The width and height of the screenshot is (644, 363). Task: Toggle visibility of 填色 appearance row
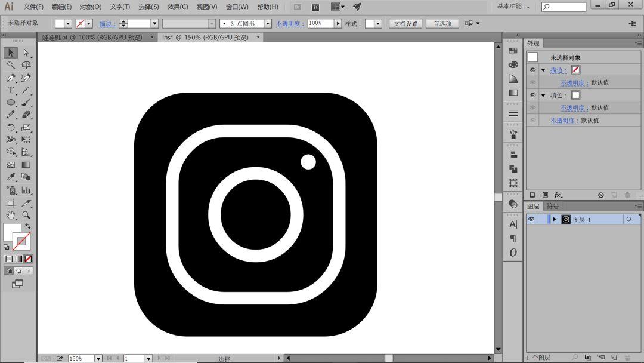[x=532, y=95]
